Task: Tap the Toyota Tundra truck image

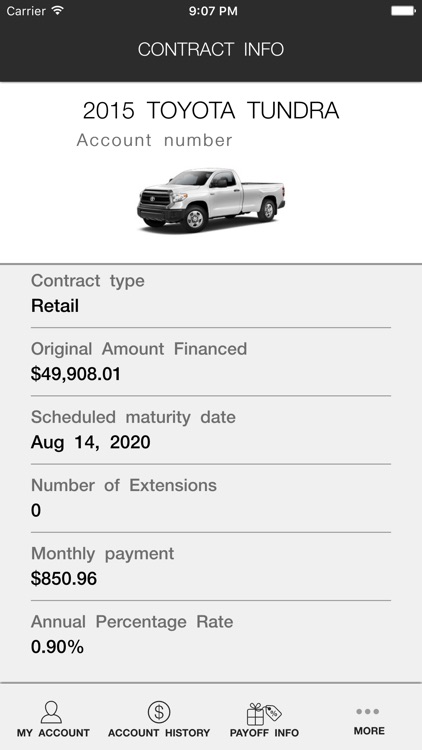Action: coord(211,200)
